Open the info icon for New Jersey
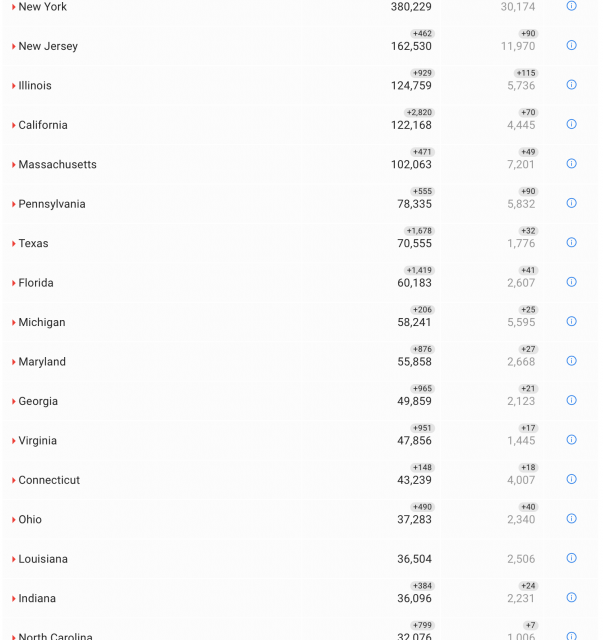603x640 pixels. (571, 45)
